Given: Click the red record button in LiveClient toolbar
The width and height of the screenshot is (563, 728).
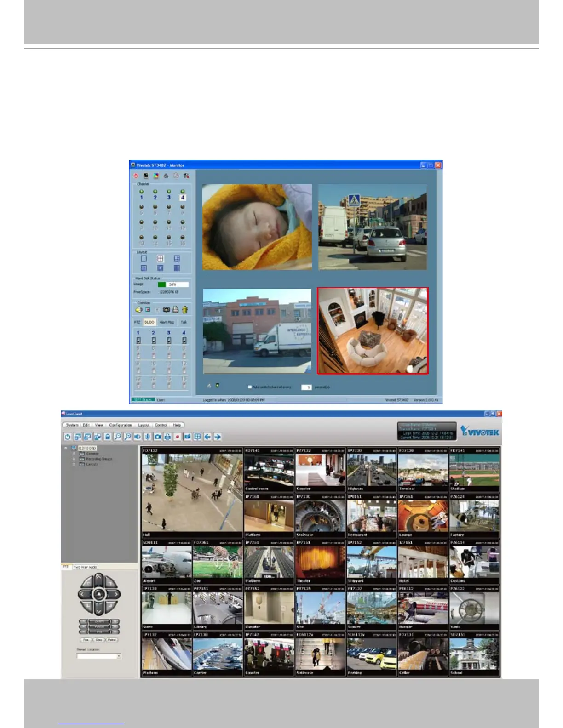Looking at the screenshot, I should click(x=178, y=437).
